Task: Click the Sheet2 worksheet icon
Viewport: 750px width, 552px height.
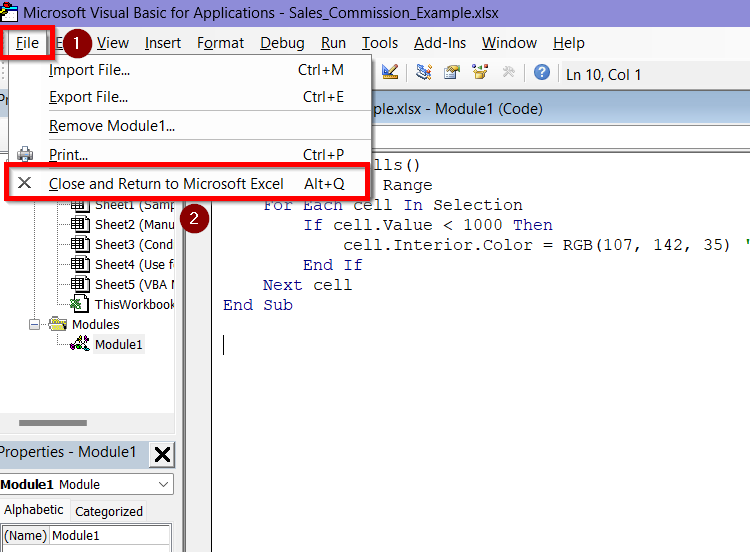Action: pos(80,224)
